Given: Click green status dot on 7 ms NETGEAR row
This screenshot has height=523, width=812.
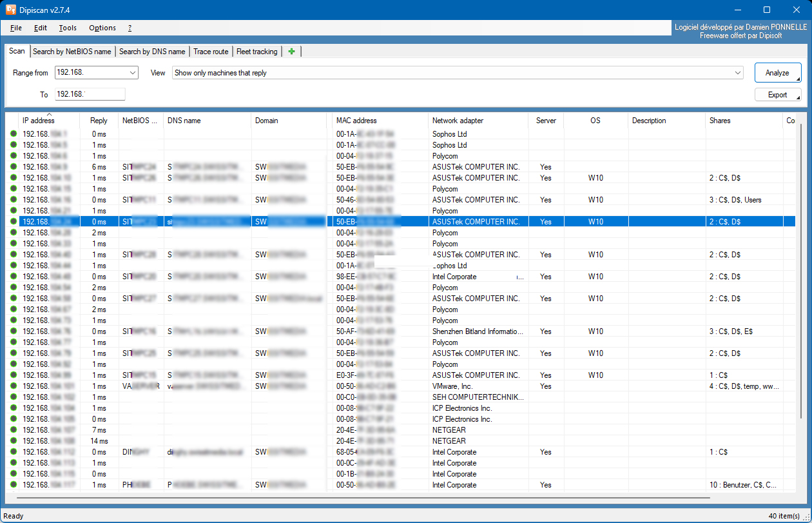Looking at the screenshot, I should click(x=14, y=430).
